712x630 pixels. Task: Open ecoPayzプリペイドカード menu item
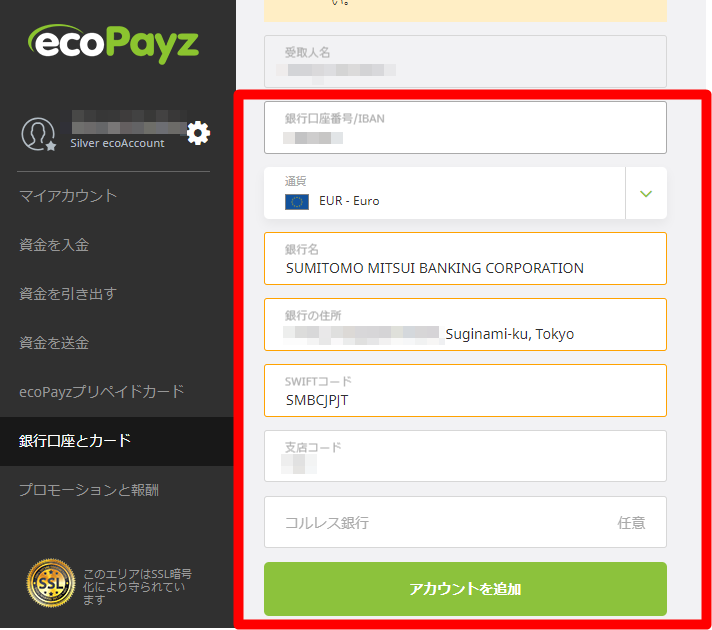point(102,392)
